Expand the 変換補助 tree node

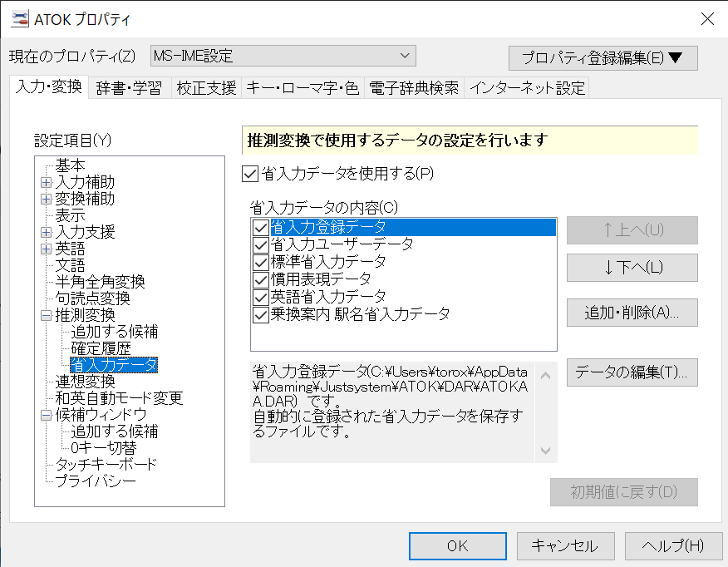(46, 200)
